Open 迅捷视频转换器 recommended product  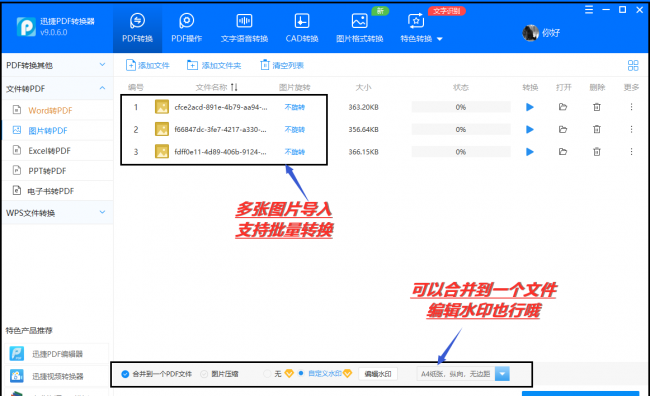click(x=57, y=376)
